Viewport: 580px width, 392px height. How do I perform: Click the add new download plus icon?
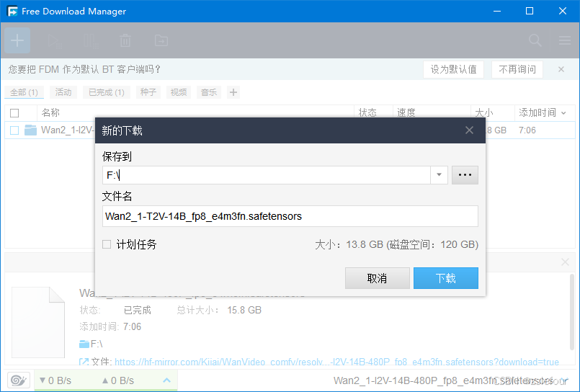(17, 40)
